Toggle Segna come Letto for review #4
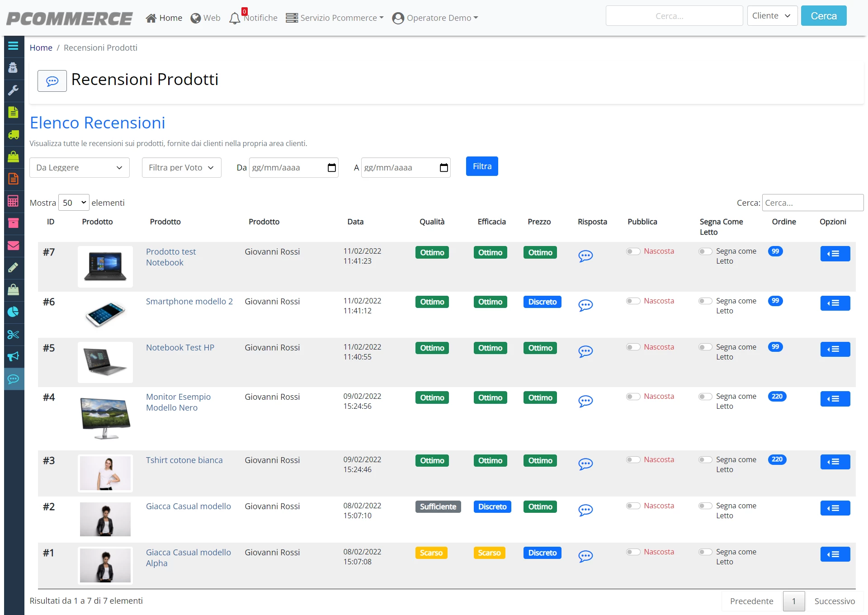 point(705,397)
